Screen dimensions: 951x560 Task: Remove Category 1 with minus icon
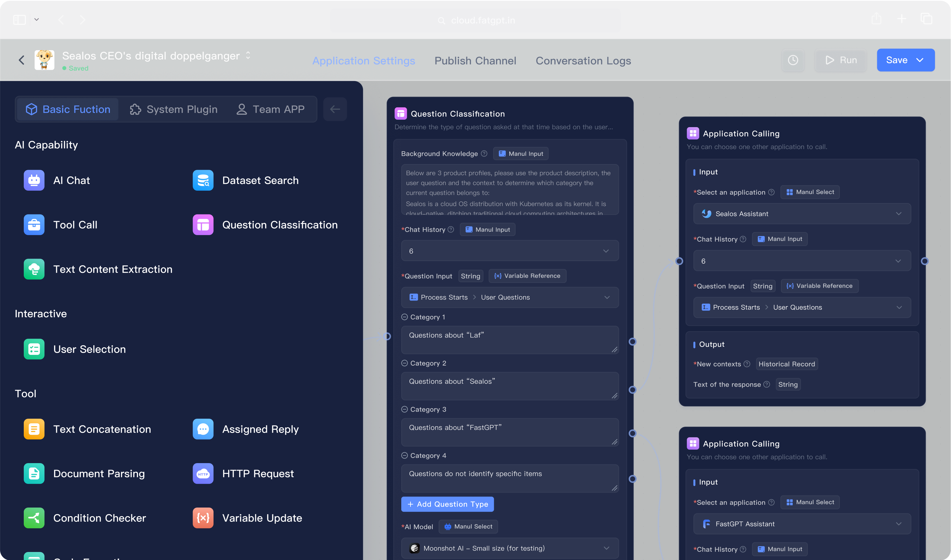404,317
